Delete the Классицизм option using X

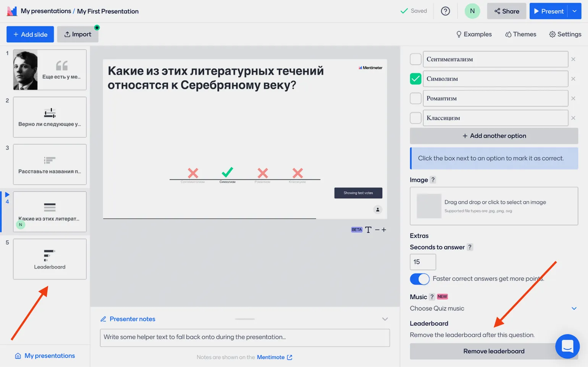pyautogui.click(x=573, y=118)
